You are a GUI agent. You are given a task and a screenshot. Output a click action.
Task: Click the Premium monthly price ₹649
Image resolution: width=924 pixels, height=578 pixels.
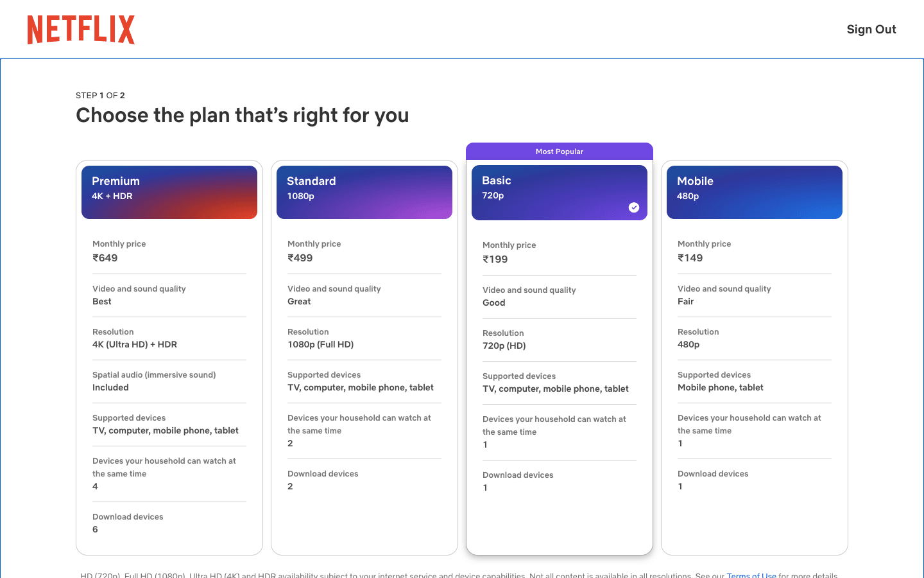coord(105,258)
